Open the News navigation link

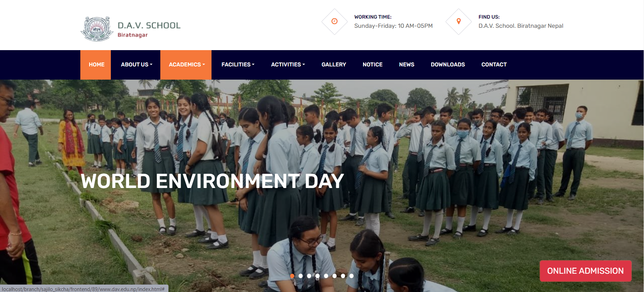[x=406, y=65]
